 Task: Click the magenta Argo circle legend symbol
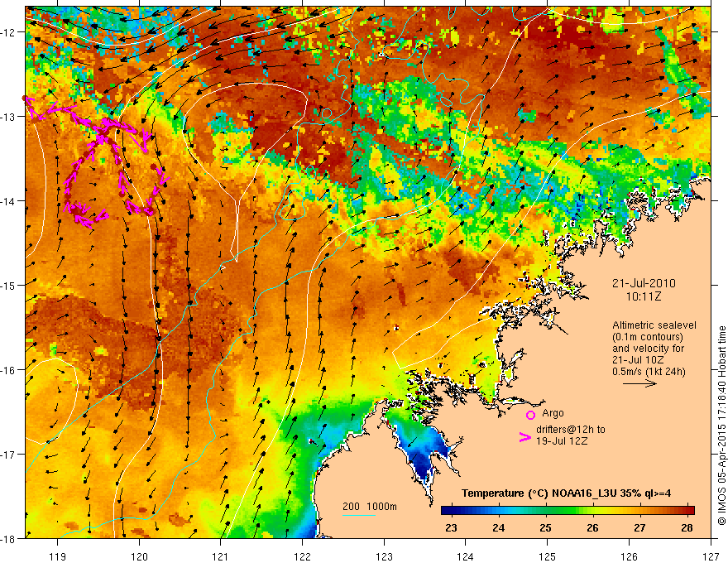(x=530, y=415)
